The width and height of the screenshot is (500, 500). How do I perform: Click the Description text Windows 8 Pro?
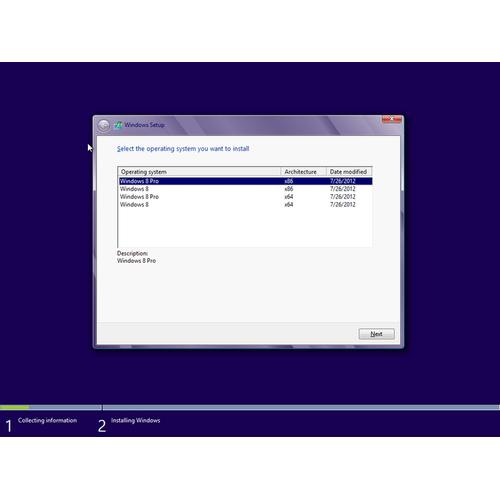point(136,261)
